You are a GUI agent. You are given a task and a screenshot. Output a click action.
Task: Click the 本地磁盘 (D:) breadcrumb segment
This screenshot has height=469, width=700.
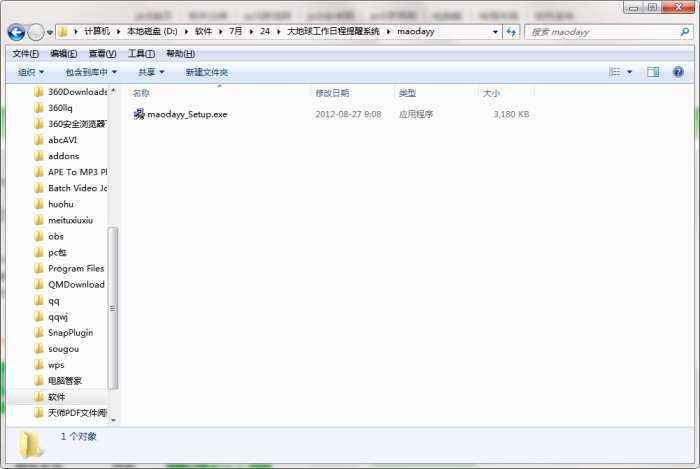(x=152, y=31)
